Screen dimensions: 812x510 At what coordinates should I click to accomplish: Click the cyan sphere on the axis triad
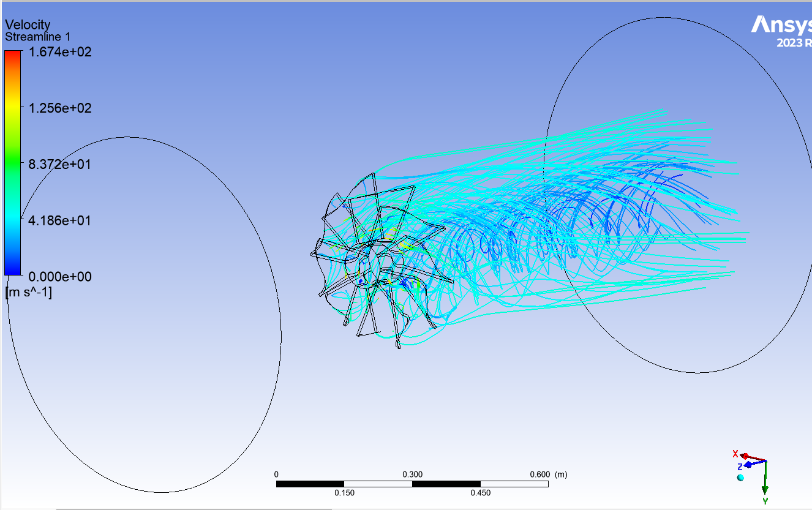click(741, 477)
